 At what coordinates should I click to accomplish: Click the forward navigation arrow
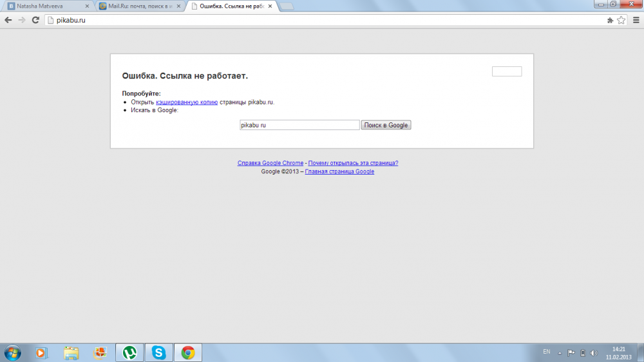(22, 20)
